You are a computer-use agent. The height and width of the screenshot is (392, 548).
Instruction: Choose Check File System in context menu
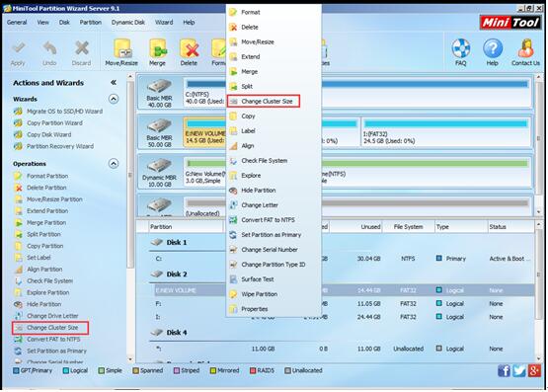point(274,161)
